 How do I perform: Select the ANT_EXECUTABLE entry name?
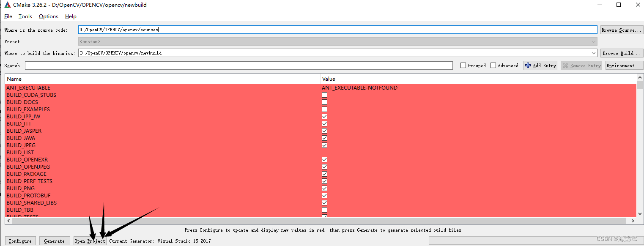[x=28, y=88]
